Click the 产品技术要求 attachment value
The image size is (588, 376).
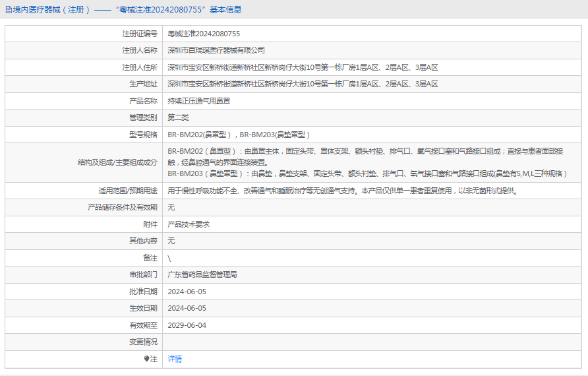pos(189,224)
